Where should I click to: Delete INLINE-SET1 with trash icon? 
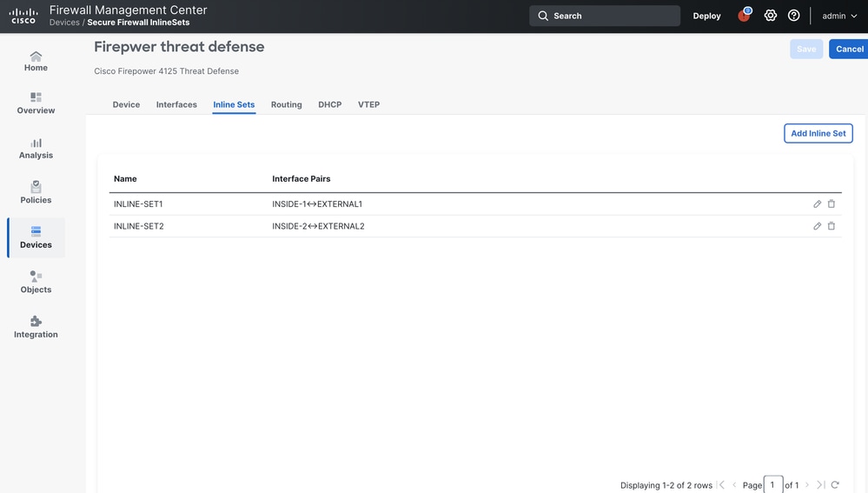click(x=831, y=203)
